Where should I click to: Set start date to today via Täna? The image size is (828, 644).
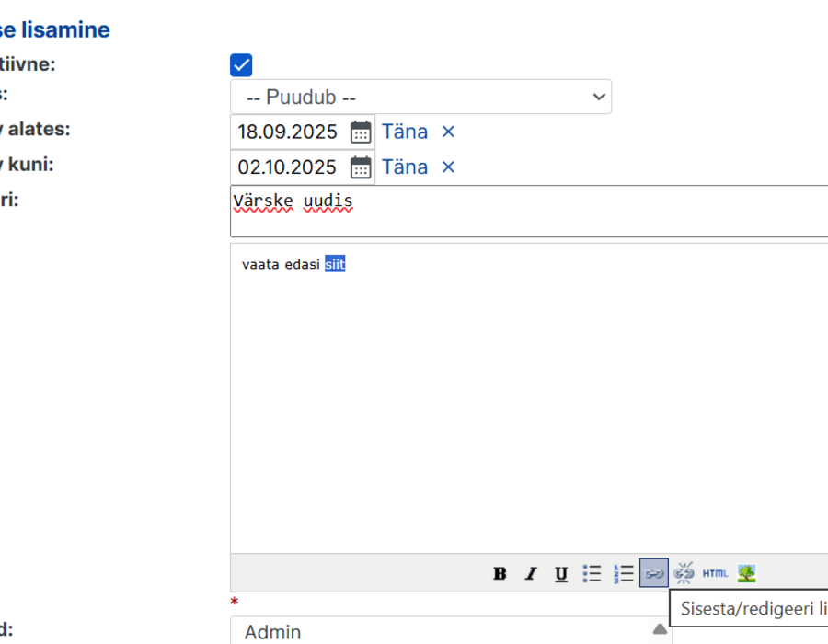pos(405,132)
